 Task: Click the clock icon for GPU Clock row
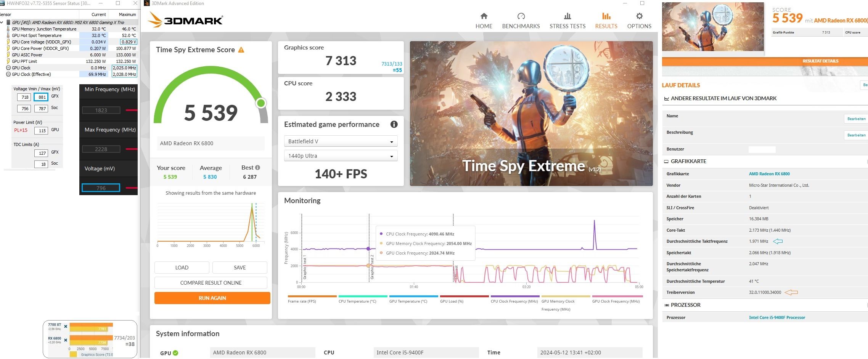(8, 68)
